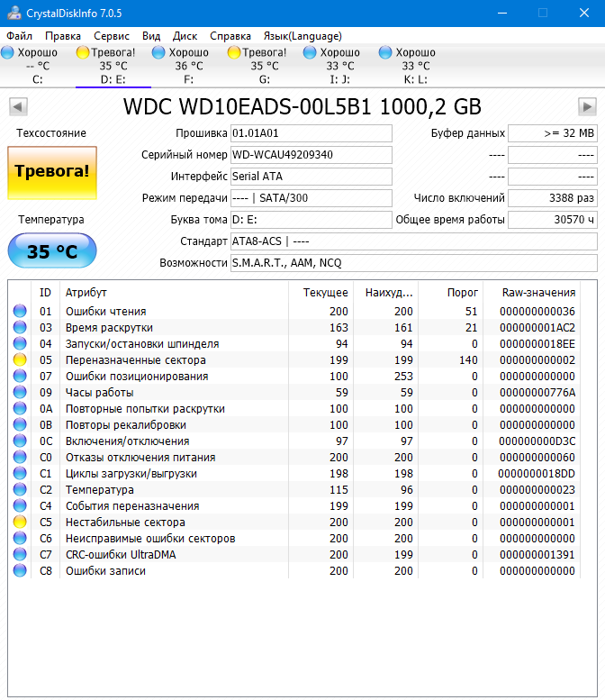Click the serial number field WD-WCAU49209340
The height and width of the screenshot is (700, 605).
312,155
